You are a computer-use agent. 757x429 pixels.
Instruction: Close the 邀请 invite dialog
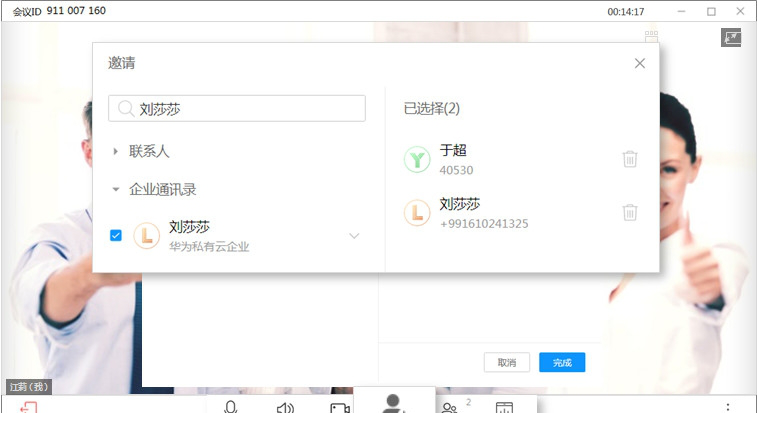(640, 63)
